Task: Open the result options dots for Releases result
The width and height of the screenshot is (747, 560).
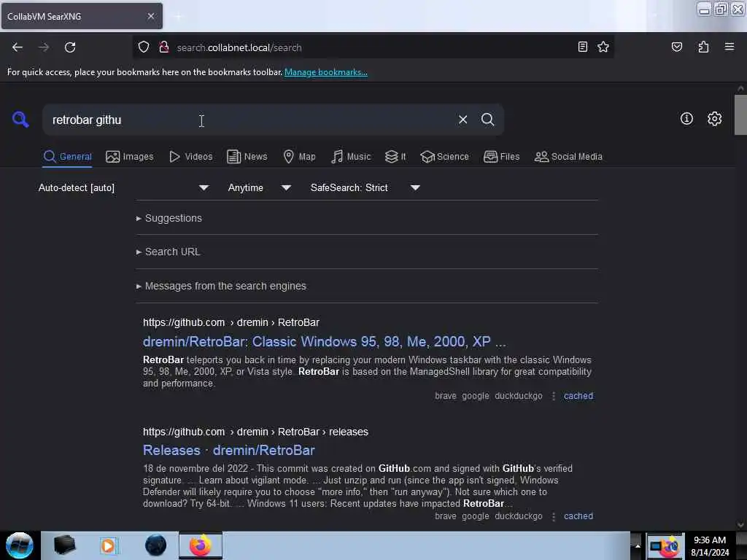Action: (x=553, y=517)
